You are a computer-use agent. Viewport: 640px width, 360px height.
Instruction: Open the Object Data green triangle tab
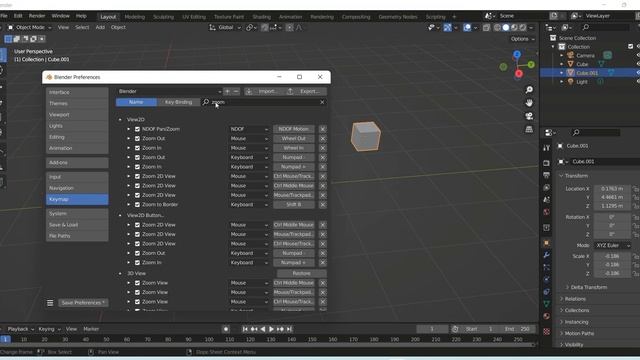tap(547, 304)
